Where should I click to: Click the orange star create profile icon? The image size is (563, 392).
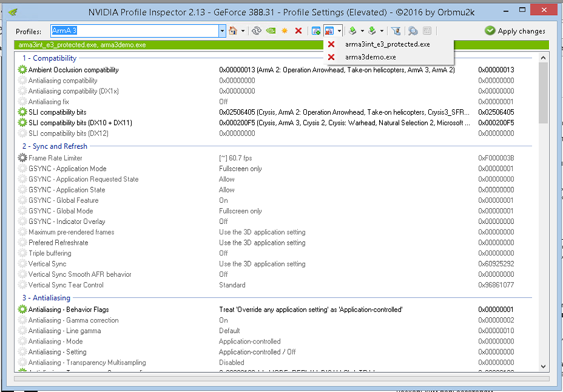[285, 31]
